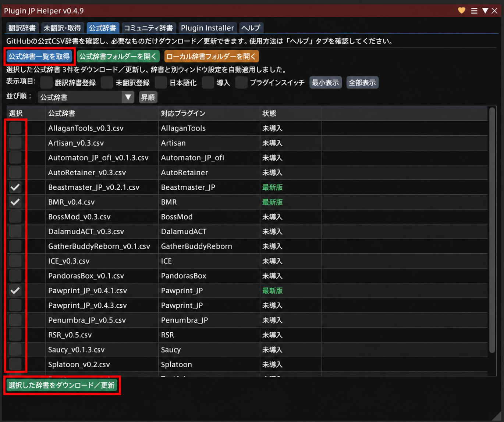
Task: Enable the 翻訳辞書登録 checkbox
Action: point(46,83)
